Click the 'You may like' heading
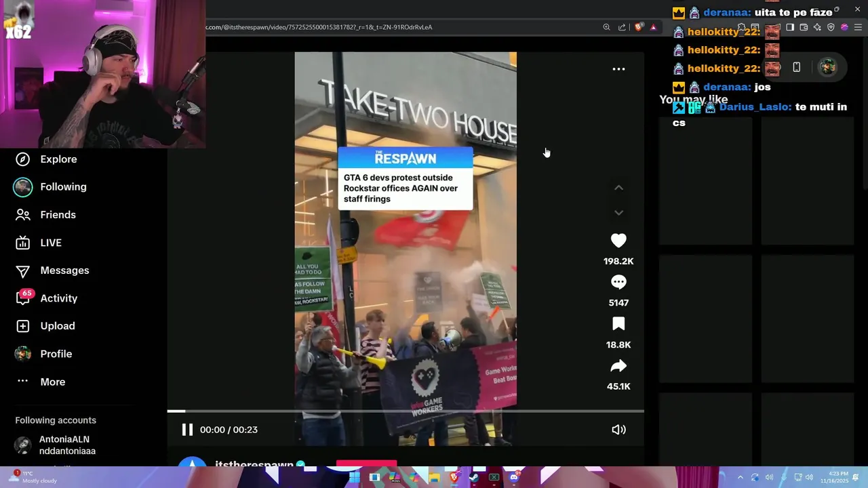This screenshot has height=488, width=868. click(694, 100)
